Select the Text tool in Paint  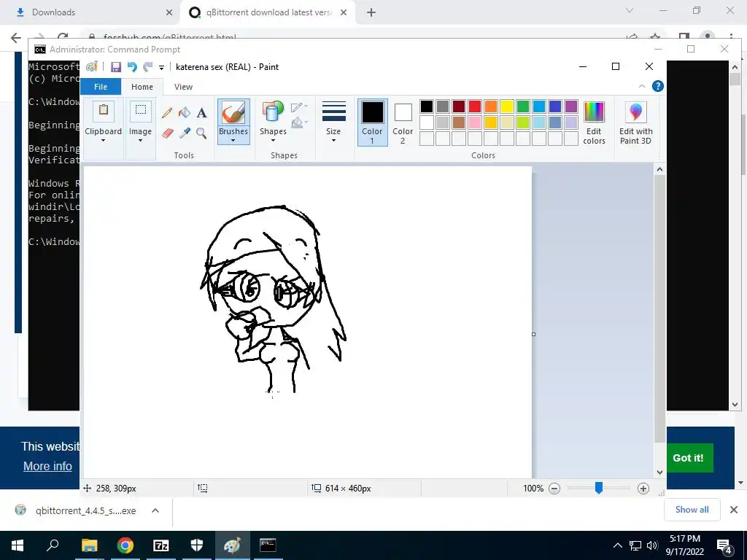coord(201,113)
